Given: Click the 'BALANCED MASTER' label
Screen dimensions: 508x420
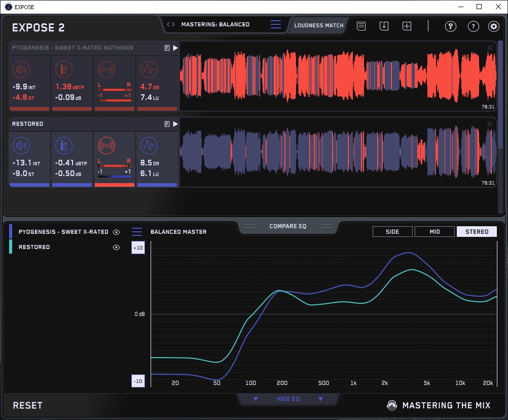Looking at the screenshot, I should pyautogui.click(x=178, y=232).
